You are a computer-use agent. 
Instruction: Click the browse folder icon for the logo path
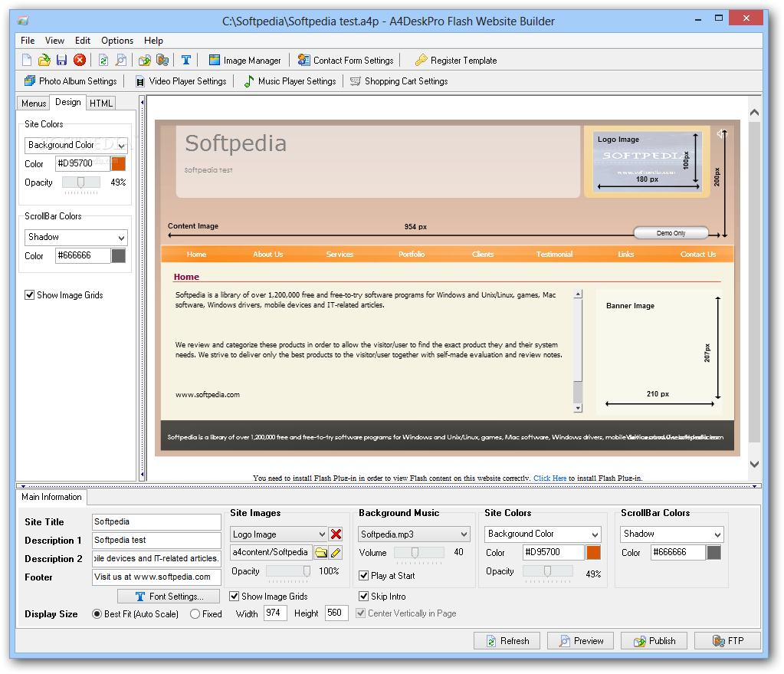point(321,552)
